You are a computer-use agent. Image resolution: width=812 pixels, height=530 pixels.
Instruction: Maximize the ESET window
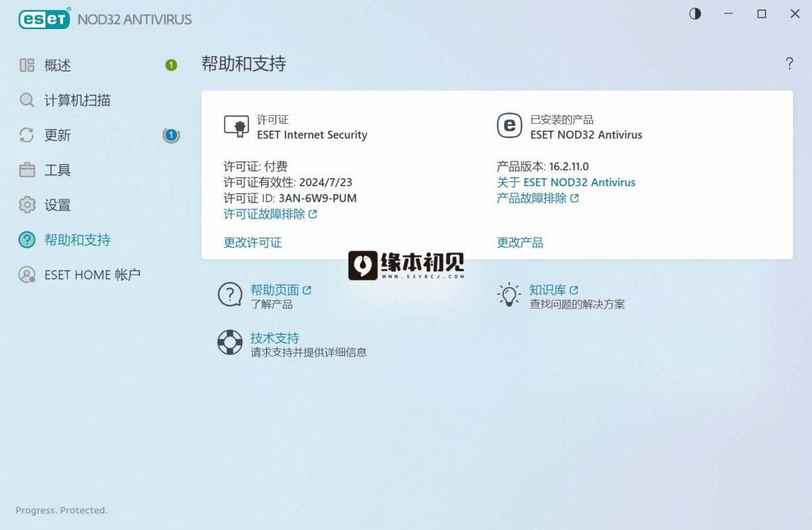point(762,14)
